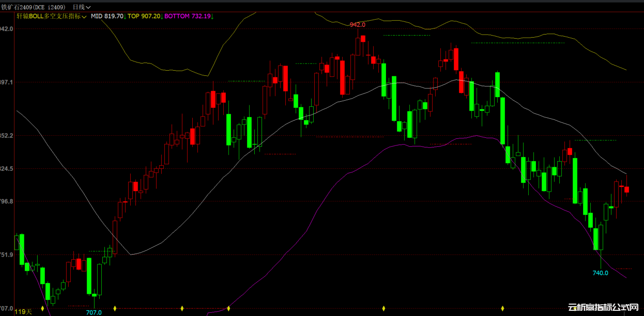Viewport: 644px width, 316px height.
Task: Click the 824.5 price axis label
Action: click(7, 168)
